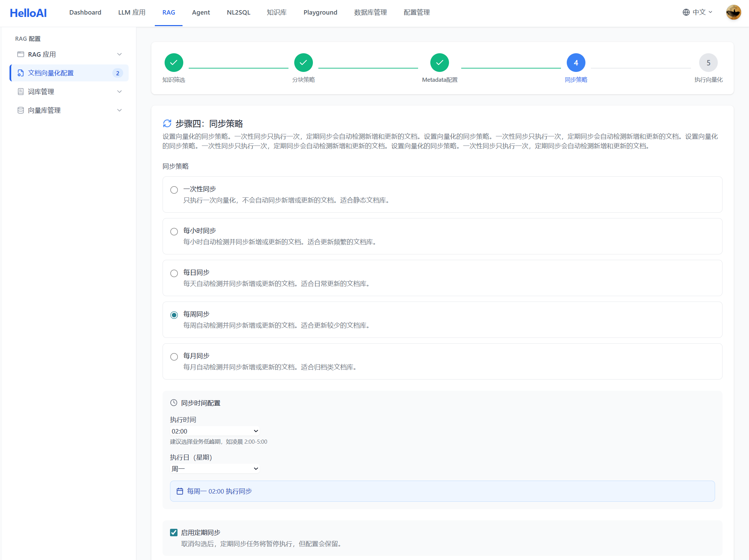The image size is (749, 560).
Task: Click the Metadata配置 step checkmark circle
Action: (x=439, y=63)
